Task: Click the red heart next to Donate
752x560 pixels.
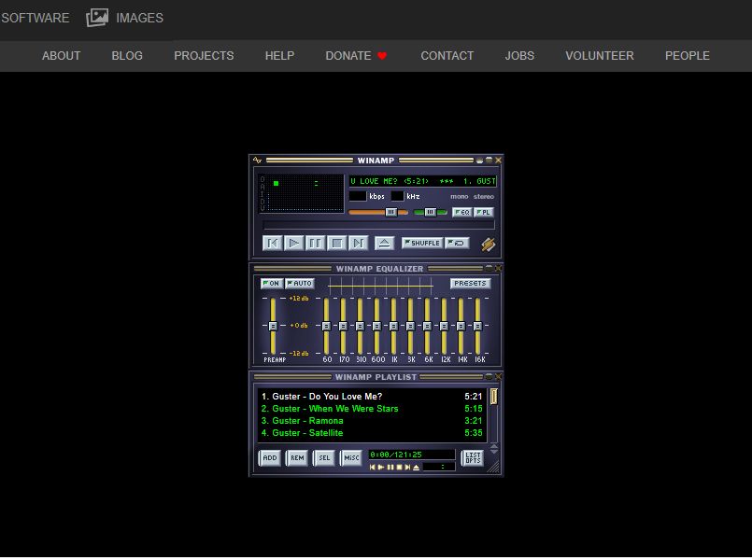Action: tap(382, 56)
